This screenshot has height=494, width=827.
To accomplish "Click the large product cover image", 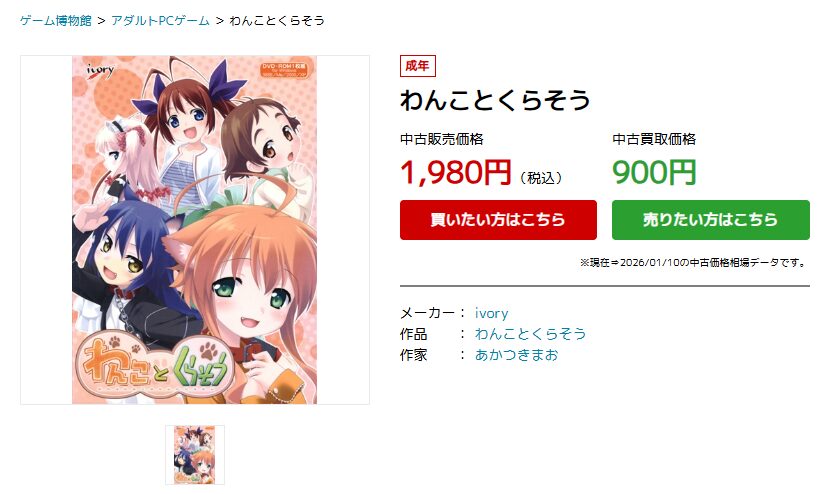I will pyautogui.click(x=195, y=230).
